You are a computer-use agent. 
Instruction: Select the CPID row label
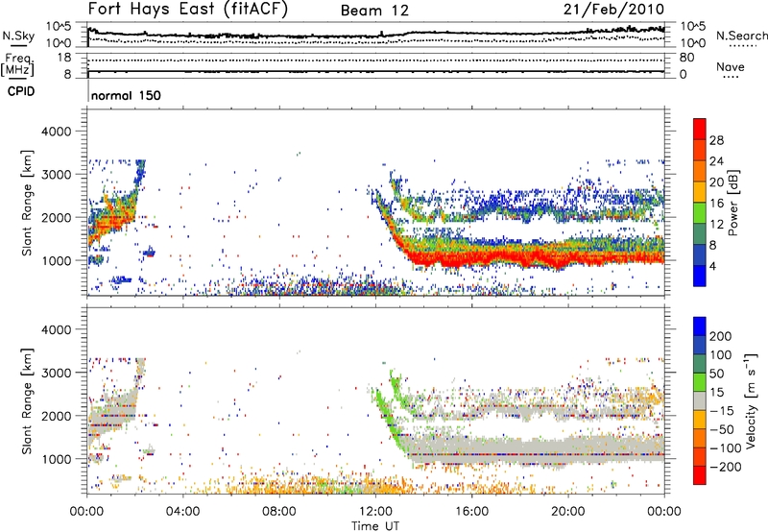coord(21,91)
